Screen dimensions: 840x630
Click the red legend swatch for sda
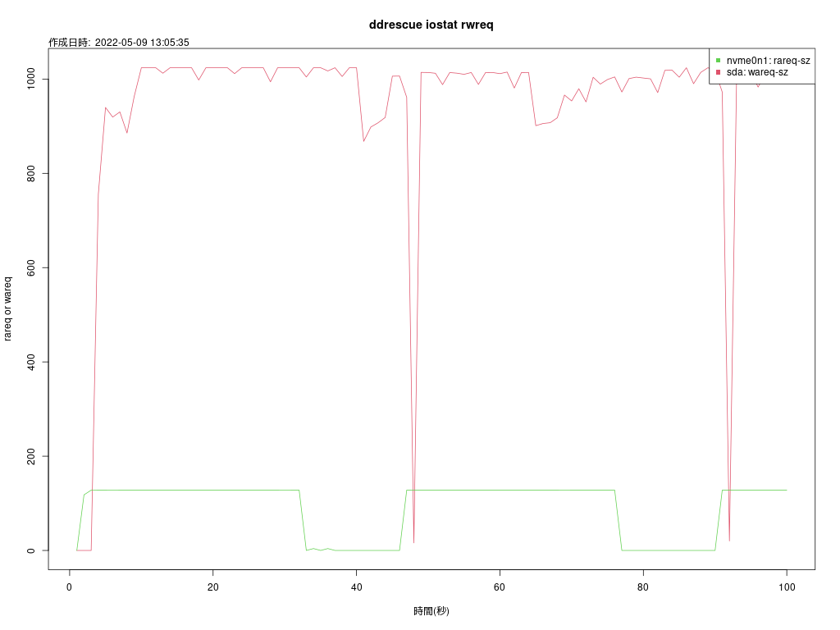tap(719, 72)
